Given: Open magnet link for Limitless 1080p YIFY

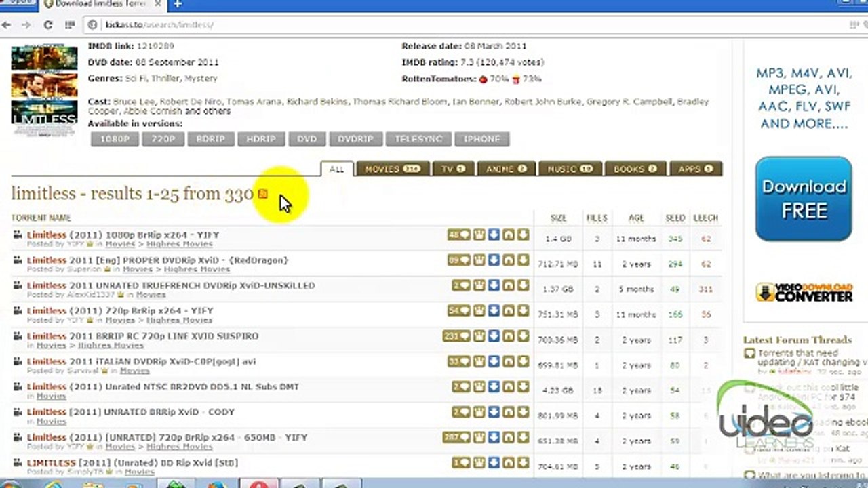Looking at the screenshot, I should click(x=509, y=235).
